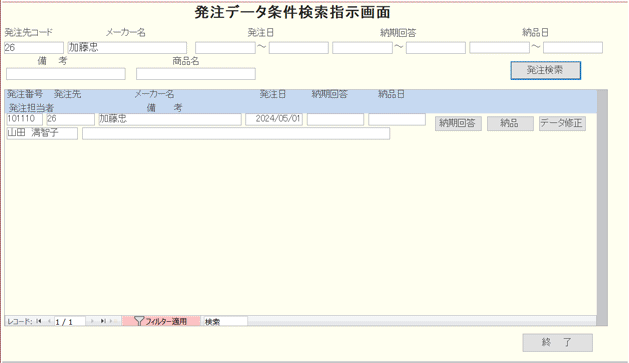
Task: Click the 発注担当者 cell 山田 満智子
Action: [x=42, y=134]
